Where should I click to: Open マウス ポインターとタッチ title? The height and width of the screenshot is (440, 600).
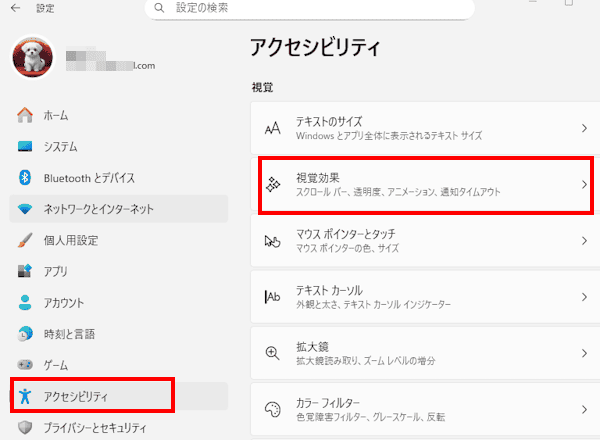[x=346, y=234]
